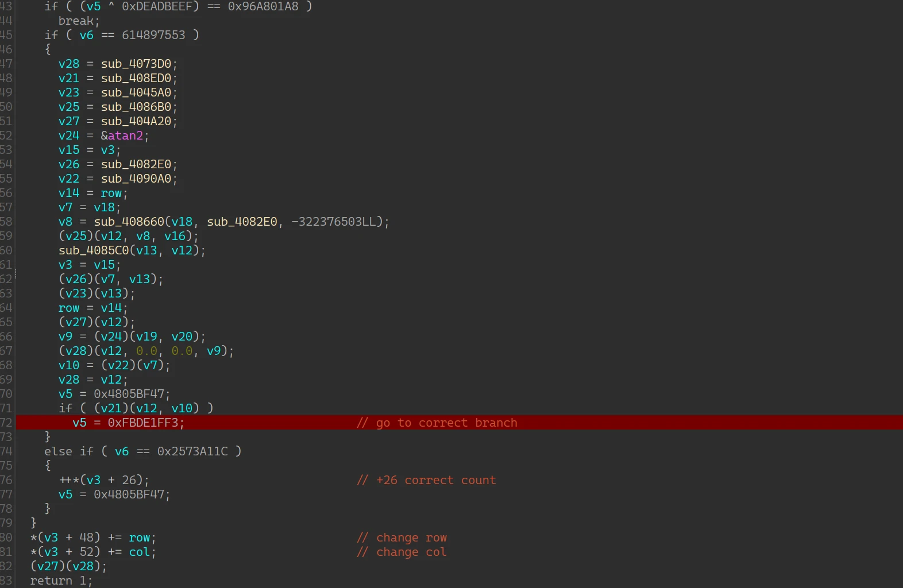Select the 614897553 decimal constant
The width and height of the screenshot is (903, 588).
[153, 35]
